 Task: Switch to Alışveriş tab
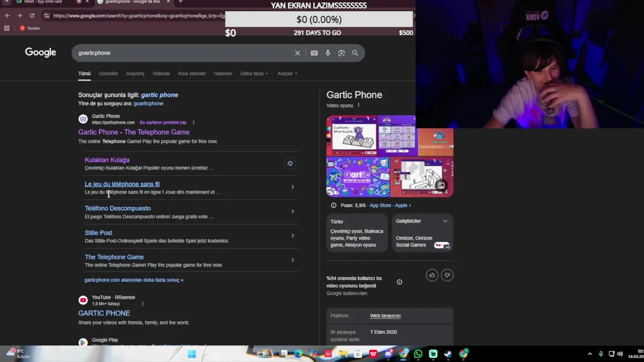tap(135, 73)
